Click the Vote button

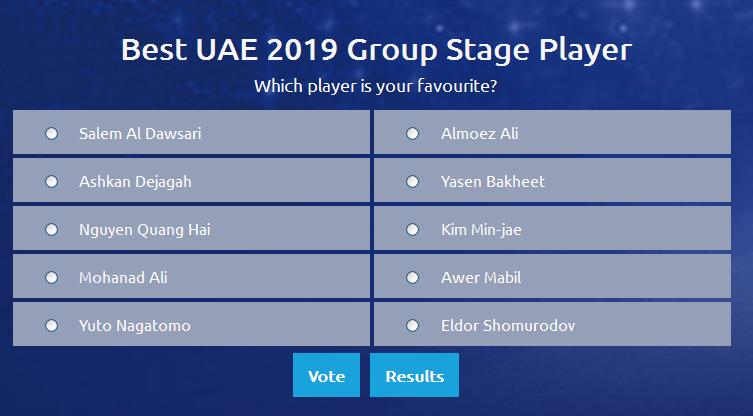tap(327, 375)
